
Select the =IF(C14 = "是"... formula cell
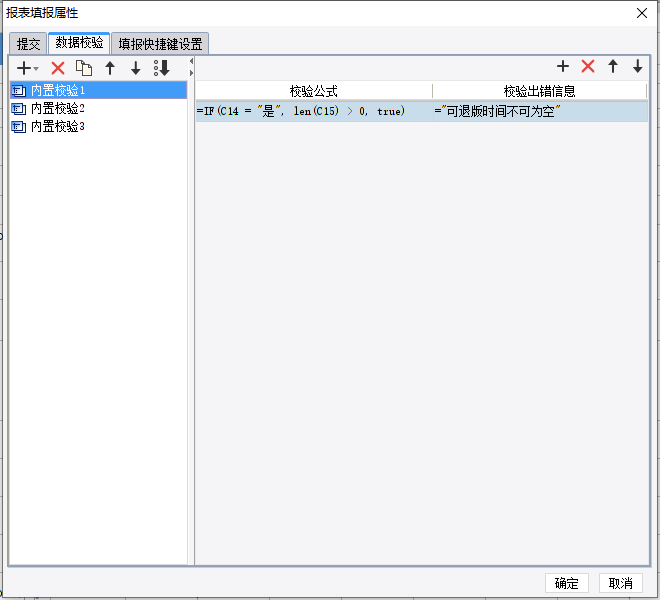pos(314,111)
